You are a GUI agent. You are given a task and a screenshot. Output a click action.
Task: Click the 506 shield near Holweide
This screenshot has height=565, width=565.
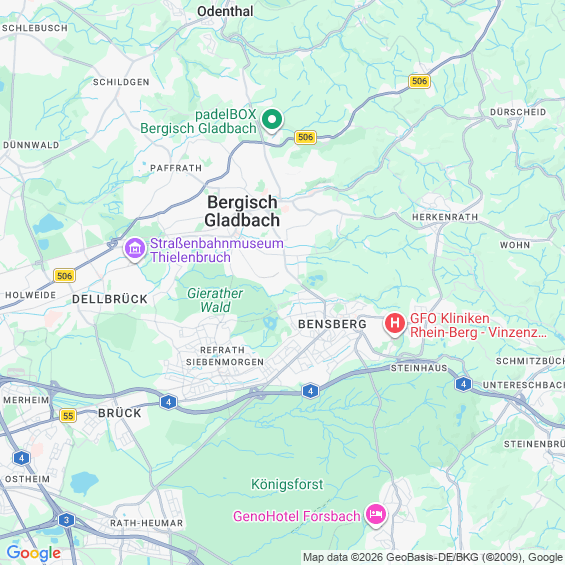[x=64, y=276]
